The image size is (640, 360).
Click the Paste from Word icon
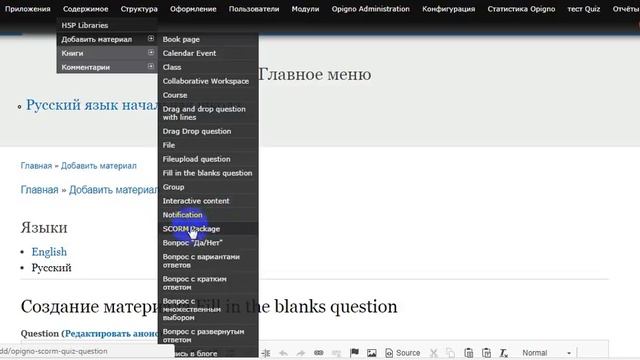click(x=486, y=353)
